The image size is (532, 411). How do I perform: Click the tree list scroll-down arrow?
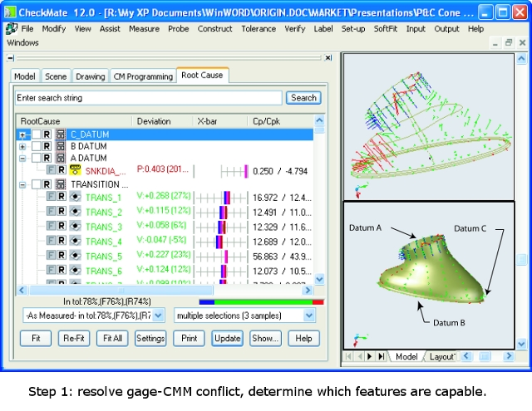click(319, 279)
